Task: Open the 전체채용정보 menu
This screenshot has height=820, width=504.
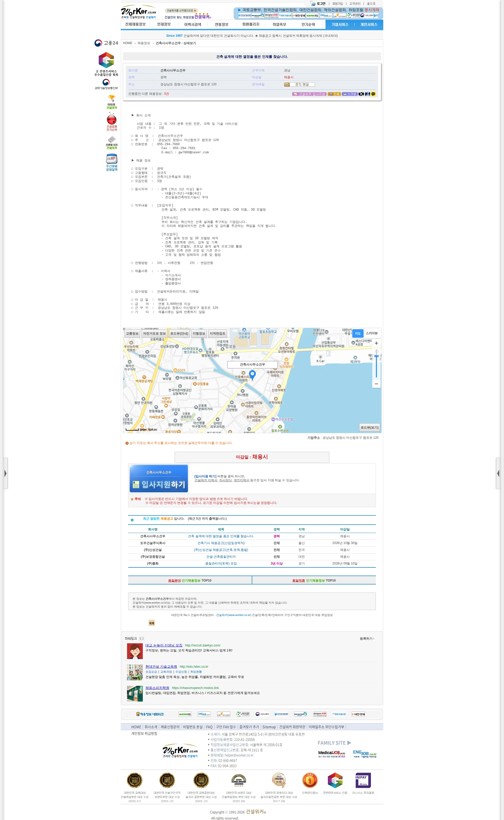Action: (x=135, y=24)
